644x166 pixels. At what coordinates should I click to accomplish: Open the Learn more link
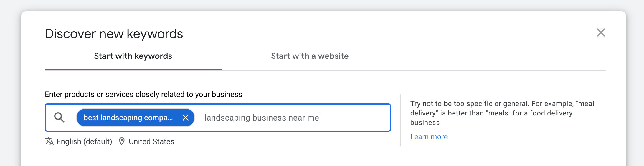pos(429,137)
